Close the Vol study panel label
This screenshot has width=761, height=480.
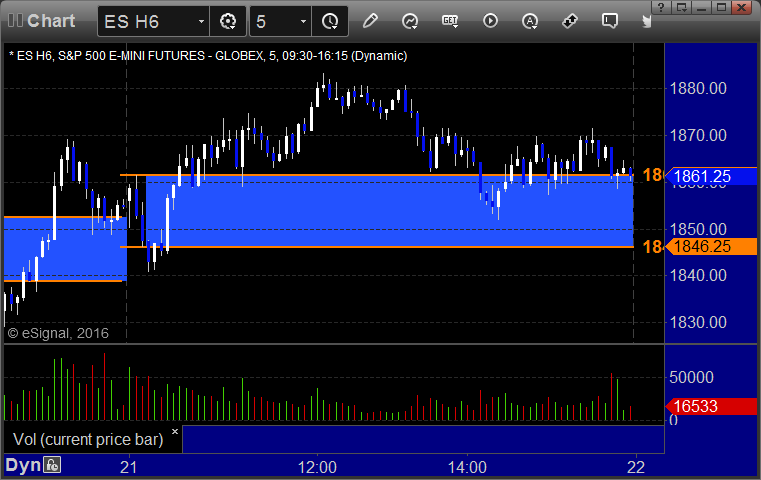(x=175, y=431)
